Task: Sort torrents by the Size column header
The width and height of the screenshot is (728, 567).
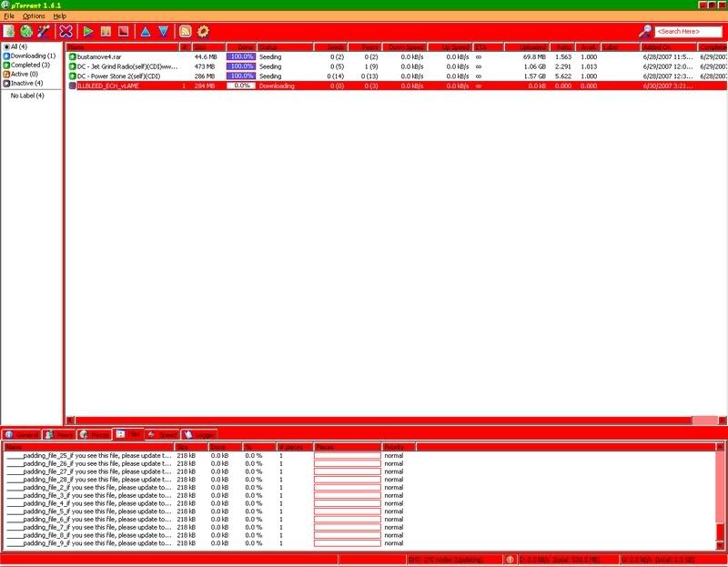Action: pos(209,47)
